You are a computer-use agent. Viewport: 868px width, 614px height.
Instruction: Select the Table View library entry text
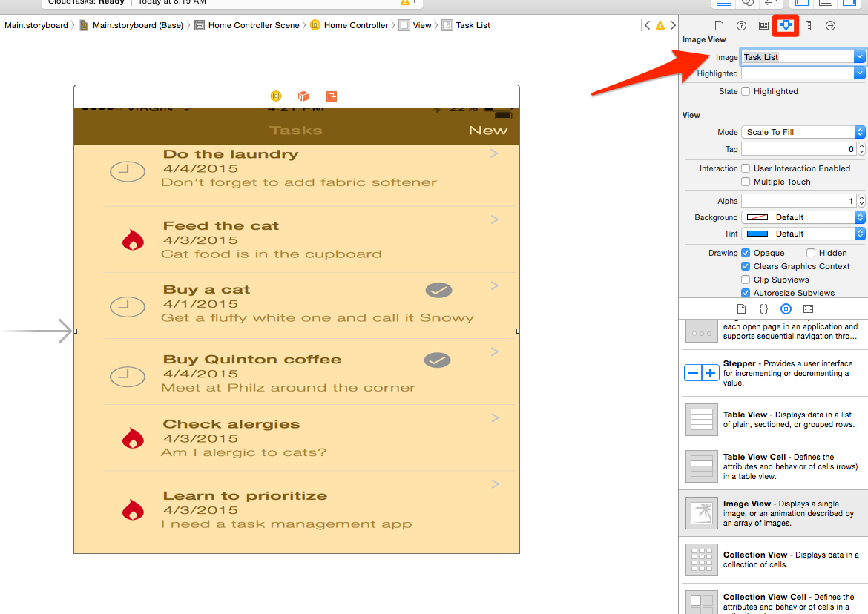(789, 419)
